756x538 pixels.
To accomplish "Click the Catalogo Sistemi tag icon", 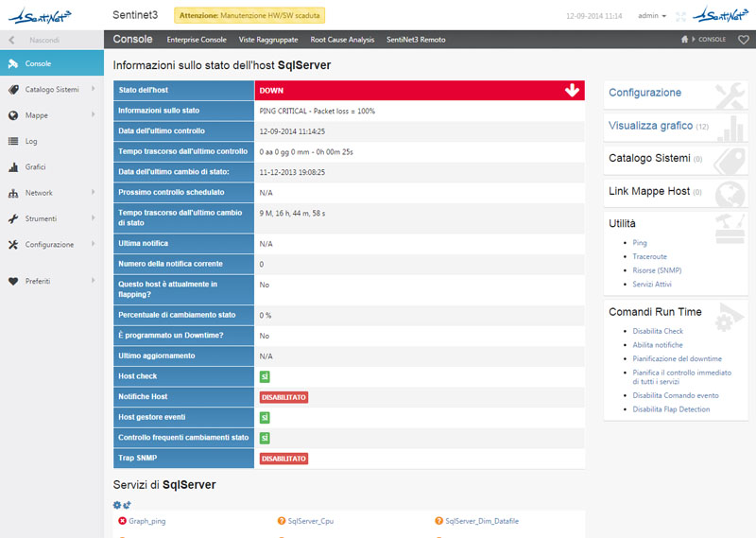I will (x=13, y=89).
